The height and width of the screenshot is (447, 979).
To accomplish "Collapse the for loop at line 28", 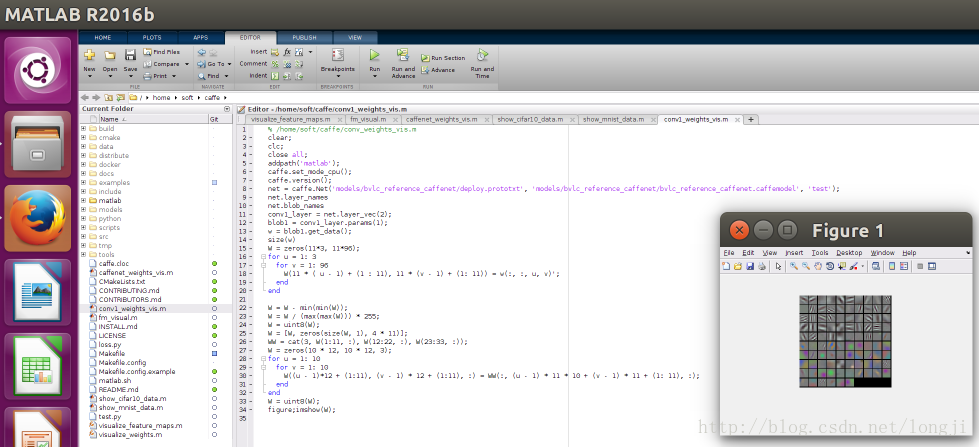I will 263,359.
